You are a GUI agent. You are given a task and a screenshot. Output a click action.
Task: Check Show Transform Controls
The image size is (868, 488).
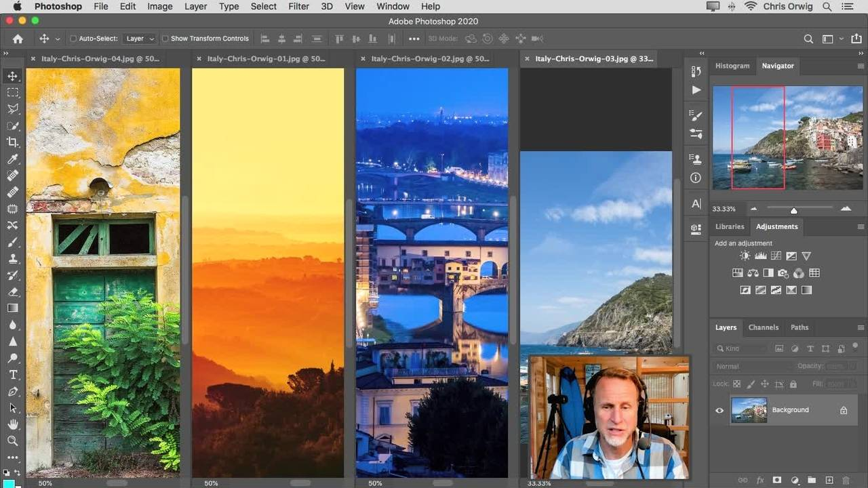(x=165, y=39)
